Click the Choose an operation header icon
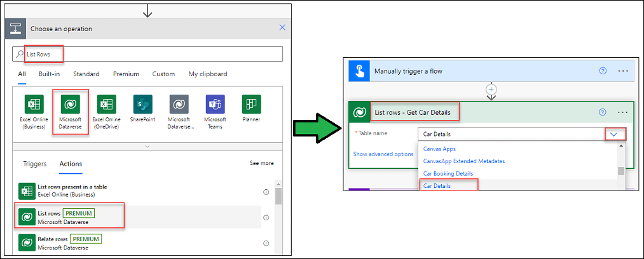 pos(15,29)
